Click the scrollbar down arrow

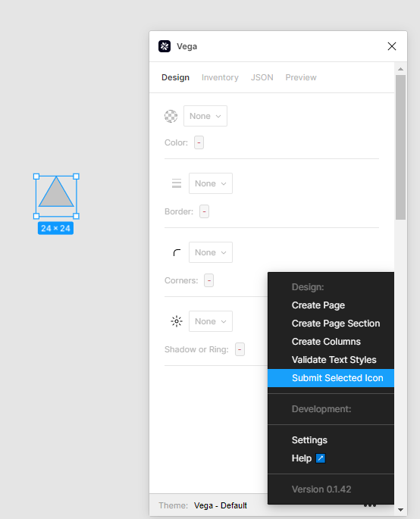(400, 510)
